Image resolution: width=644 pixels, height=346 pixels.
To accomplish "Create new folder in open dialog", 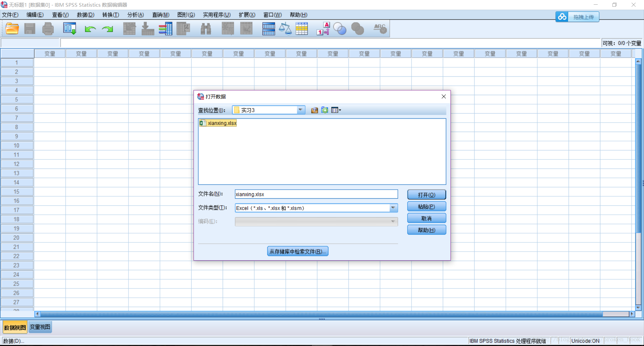I will click(x=325, y=110).
